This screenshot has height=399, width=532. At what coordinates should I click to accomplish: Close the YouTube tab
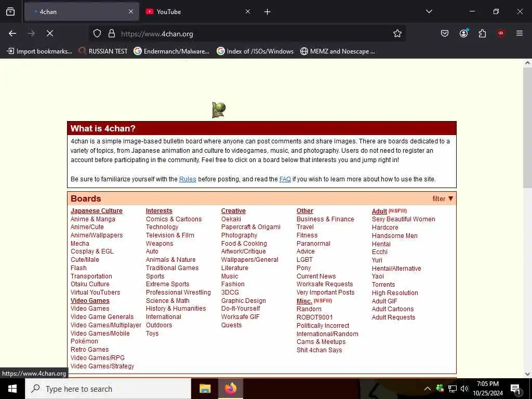(248, 11)
